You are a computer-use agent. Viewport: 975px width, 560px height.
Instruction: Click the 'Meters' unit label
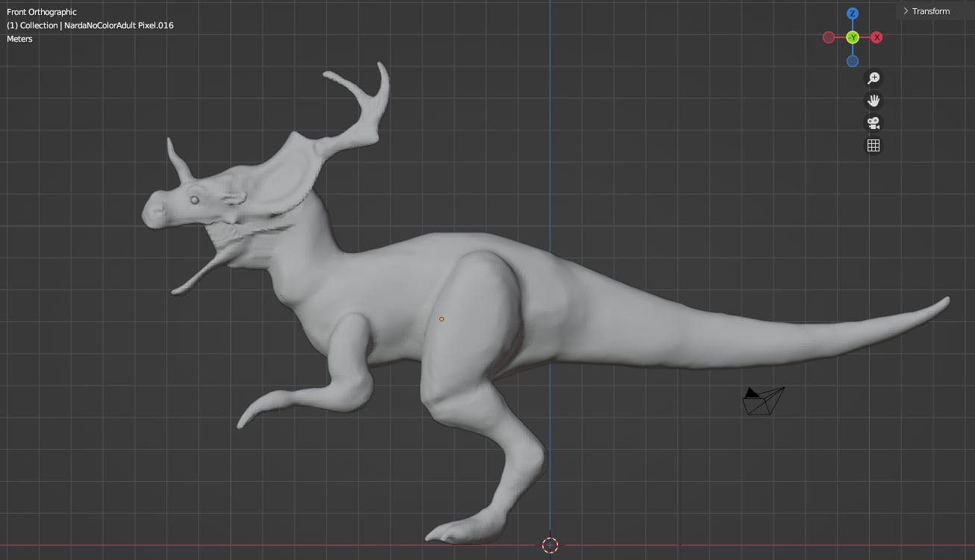tap(20, 39)
